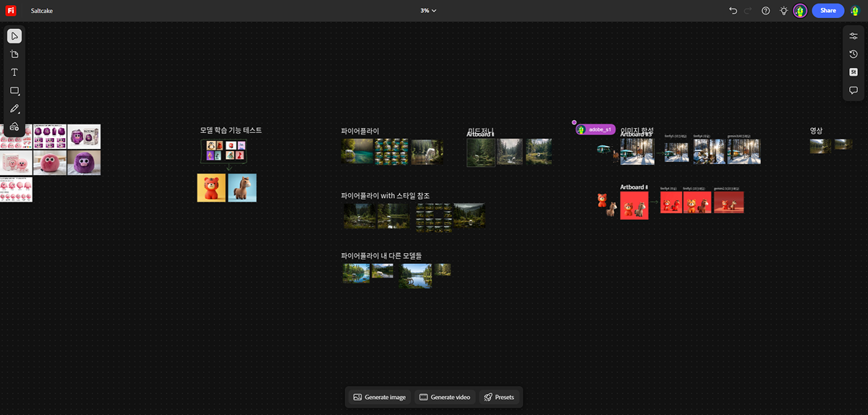Open the version history panel
Image resolution: width=868 pixels, height=415 pixels.
point(854,54)
